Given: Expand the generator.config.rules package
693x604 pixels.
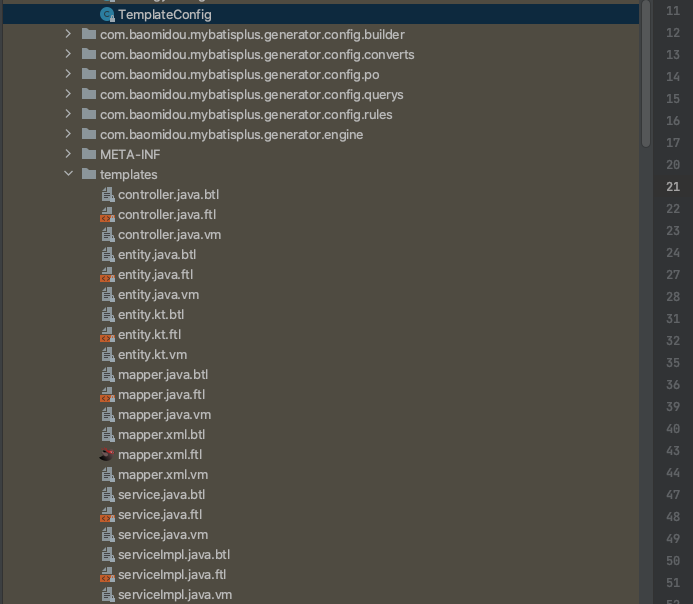Looking at the screenshot, I should coord(68,114).
